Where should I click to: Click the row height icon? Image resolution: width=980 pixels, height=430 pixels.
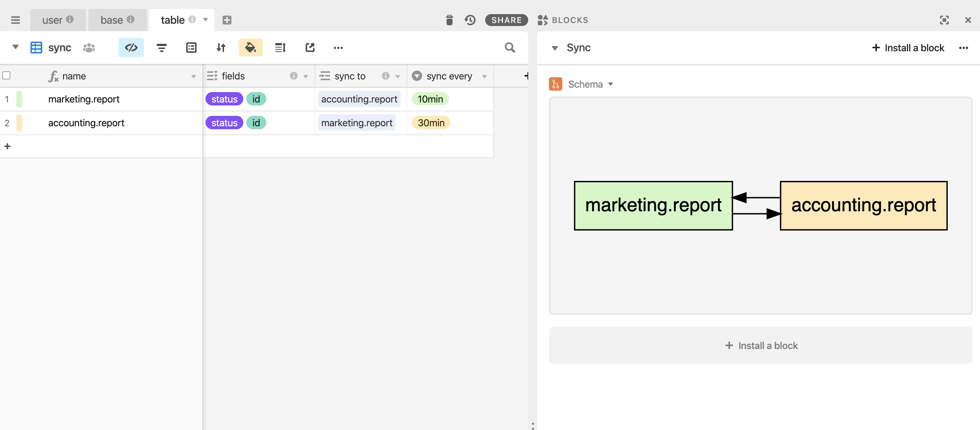(x=280, y=48)
